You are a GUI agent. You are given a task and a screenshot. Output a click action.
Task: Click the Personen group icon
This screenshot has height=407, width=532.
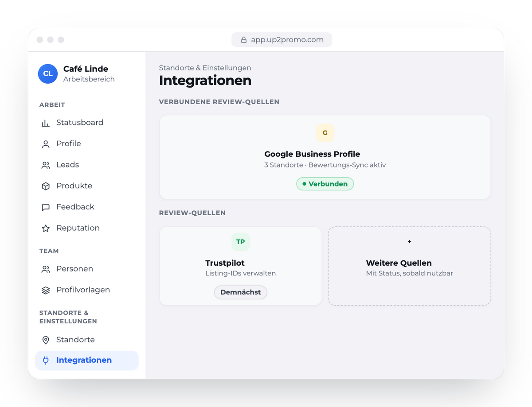point(46,269)
